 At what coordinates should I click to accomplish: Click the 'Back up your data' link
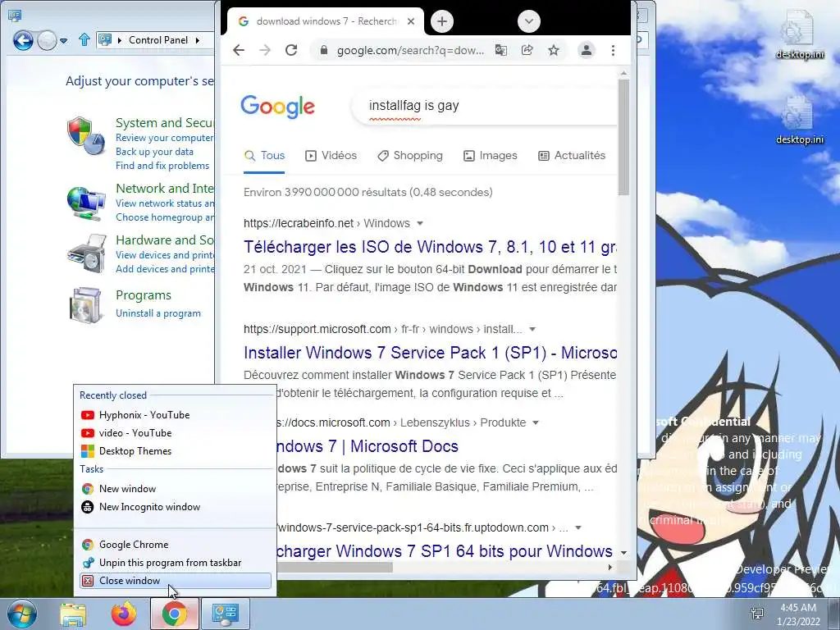[x=154, y=152]
